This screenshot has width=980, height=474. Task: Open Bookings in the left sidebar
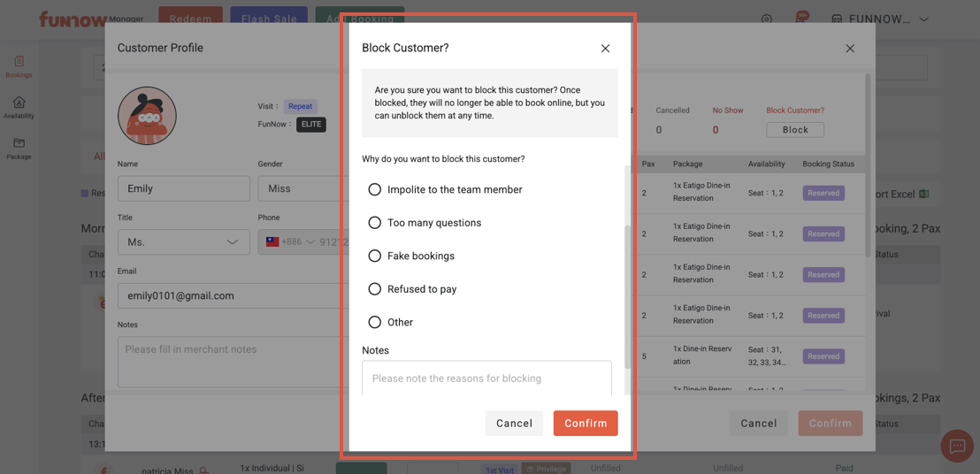pos(19,66)
